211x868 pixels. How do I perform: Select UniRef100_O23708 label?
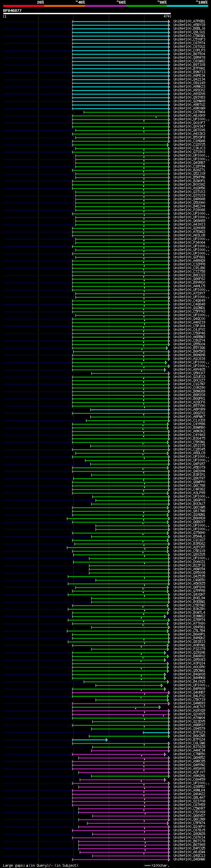click(189, 801)
